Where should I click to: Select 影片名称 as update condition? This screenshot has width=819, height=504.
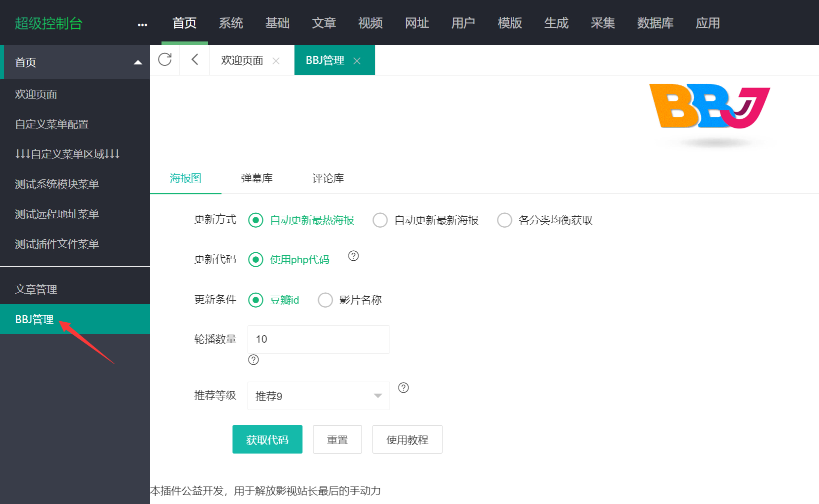[325, 300]
